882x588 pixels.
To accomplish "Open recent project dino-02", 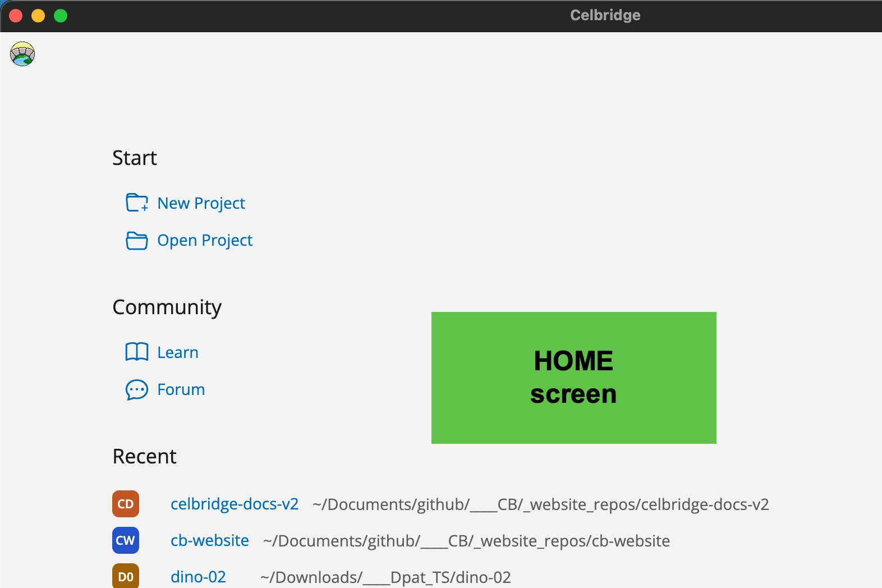I will click(198, 577).
